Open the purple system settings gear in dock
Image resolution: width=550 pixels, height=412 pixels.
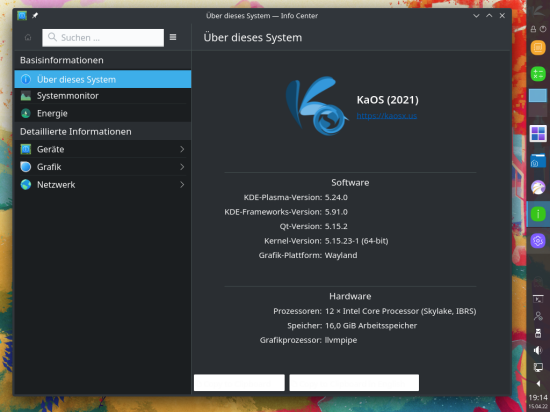click(x=538, y=241)
